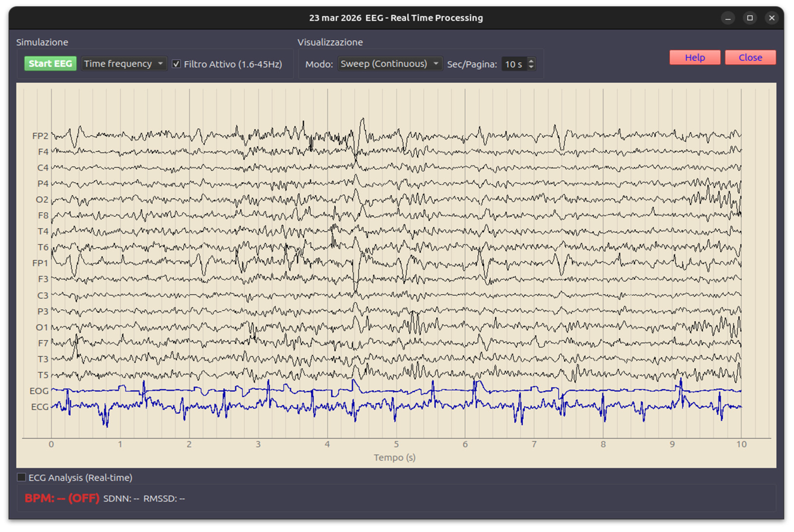Click the O2 channel label

[x=42, y=199]
